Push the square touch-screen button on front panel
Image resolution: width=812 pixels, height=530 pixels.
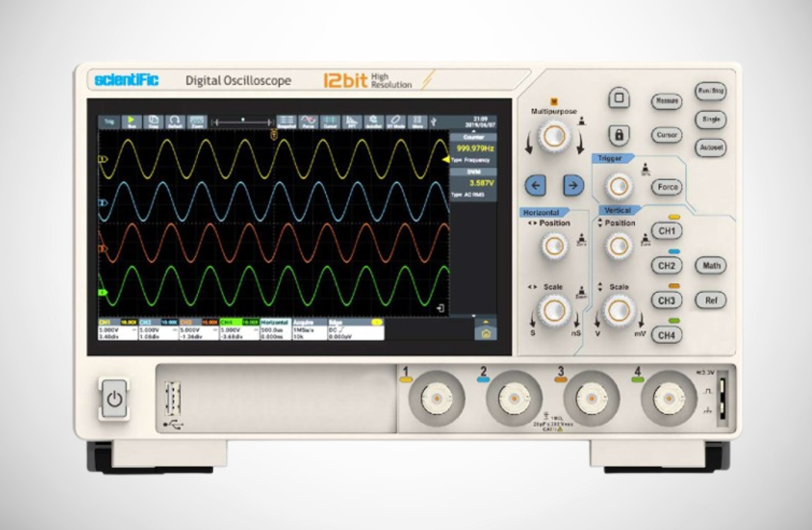(x=619, y=98)
